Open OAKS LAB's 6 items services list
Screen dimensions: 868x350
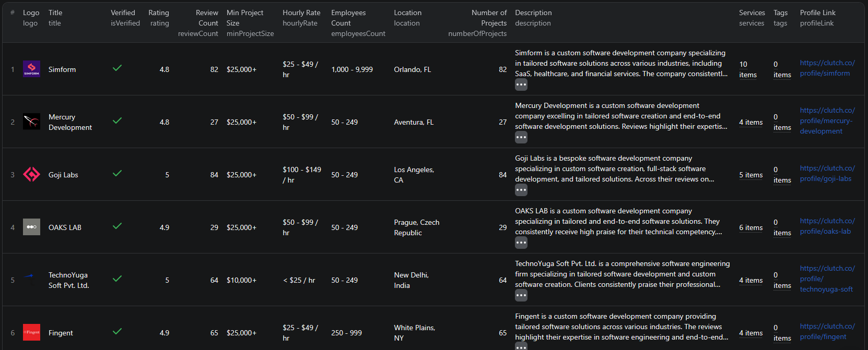[x=750, y=227]
